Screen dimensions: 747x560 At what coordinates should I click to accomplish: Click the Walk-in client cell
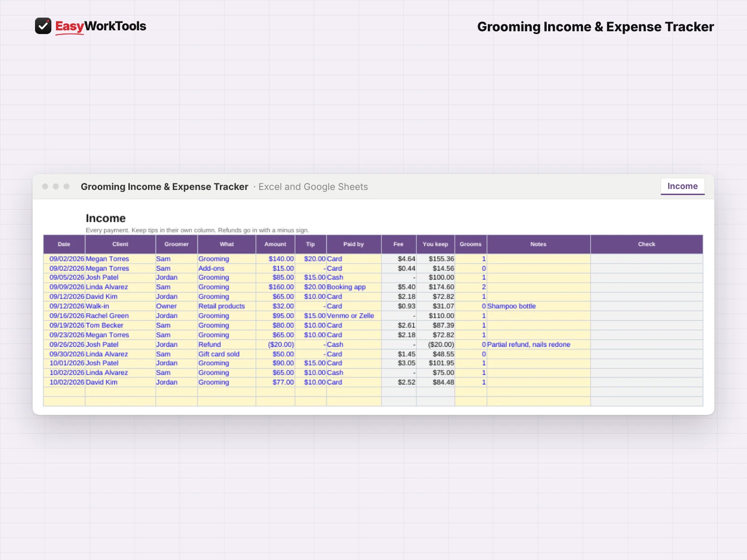point(120,306)
